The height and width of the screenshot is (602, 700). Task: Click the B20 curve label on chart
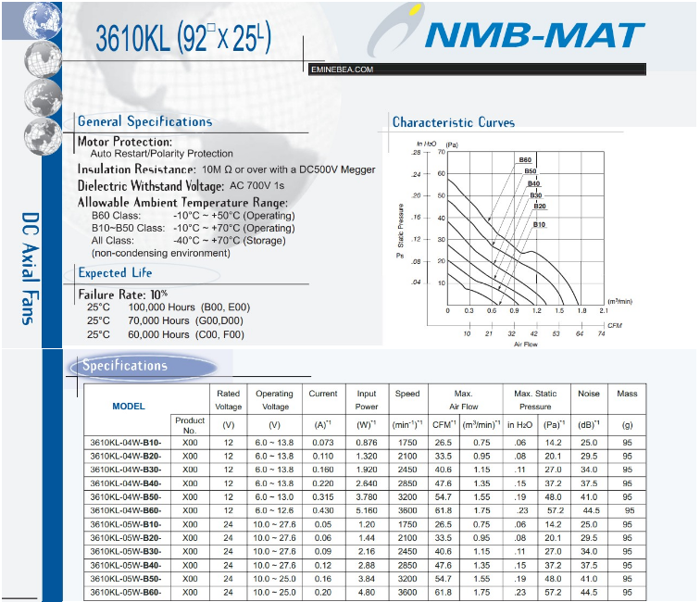[540, 206]
